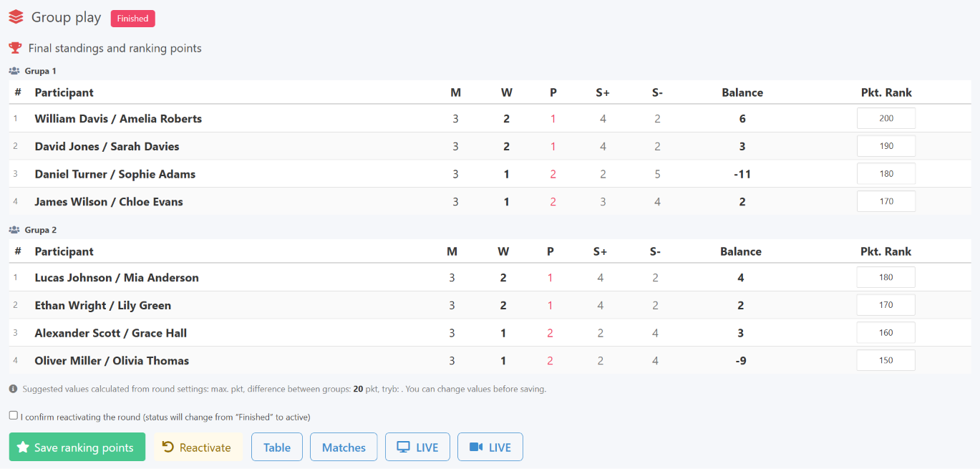Open the Table view button

pyautogui.click(x=277, y=447)
